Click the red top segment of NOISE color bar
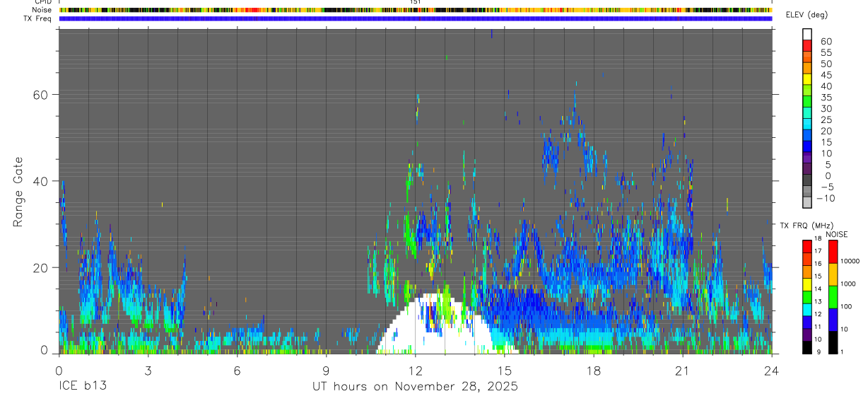The width and height of the screenshot is (868, 401). 833,251
